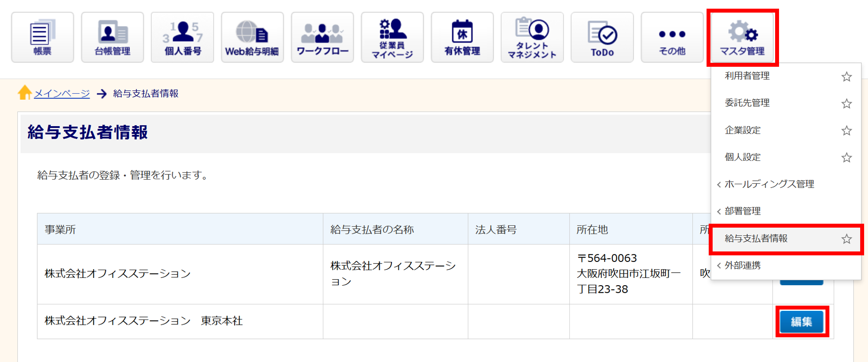Open Web給与明細 payslip icon
The image size is (868, 362).
click(x=252, y=37)
